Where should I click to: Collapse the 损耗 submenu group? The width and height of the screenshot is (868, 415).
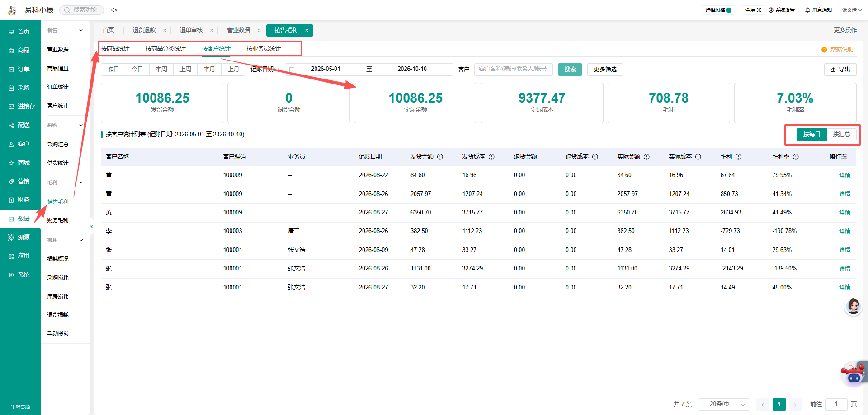tap(81, 240)
